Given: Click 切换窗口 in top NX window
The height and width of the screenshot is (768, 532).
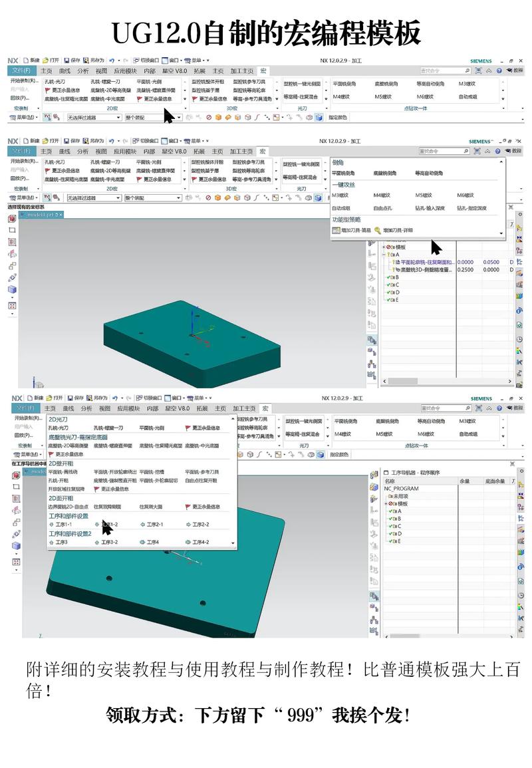Looking at the screenshot, I should [x=146, y=61].
